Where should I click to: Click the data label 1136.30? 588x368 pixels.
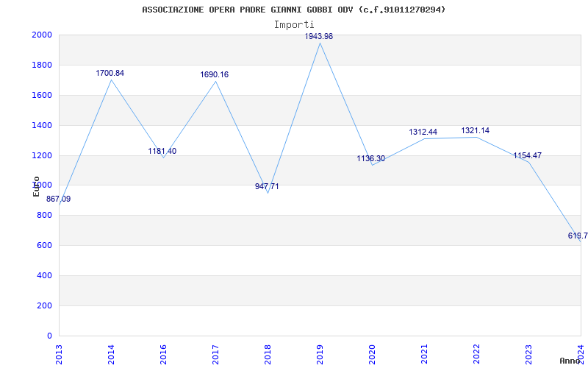pyautogui.click(x=371, y=159)
